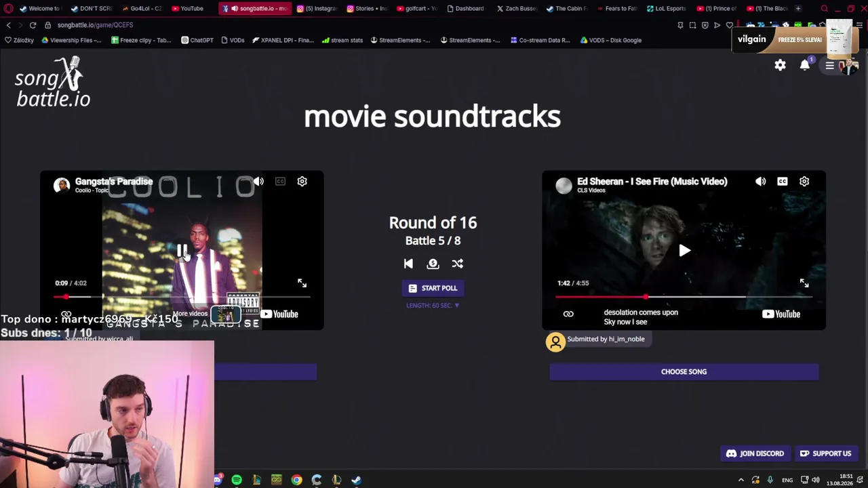
Task: Open the stream stats bookmark
Action: (342, 40)
